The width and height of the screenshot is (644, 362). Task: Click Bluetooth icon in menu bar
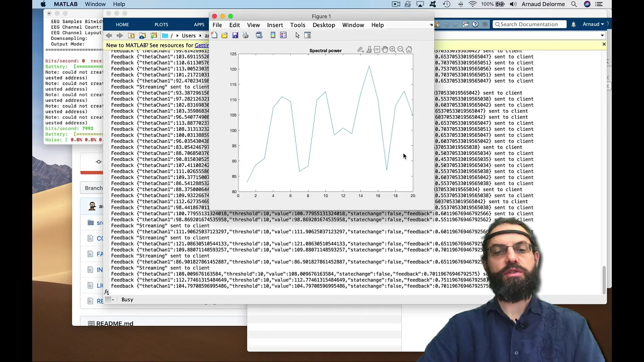460,4
